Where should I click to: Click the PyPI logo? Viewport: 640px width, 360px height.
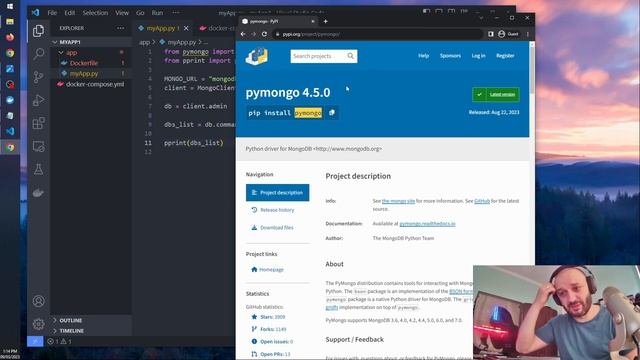[257, 56]
